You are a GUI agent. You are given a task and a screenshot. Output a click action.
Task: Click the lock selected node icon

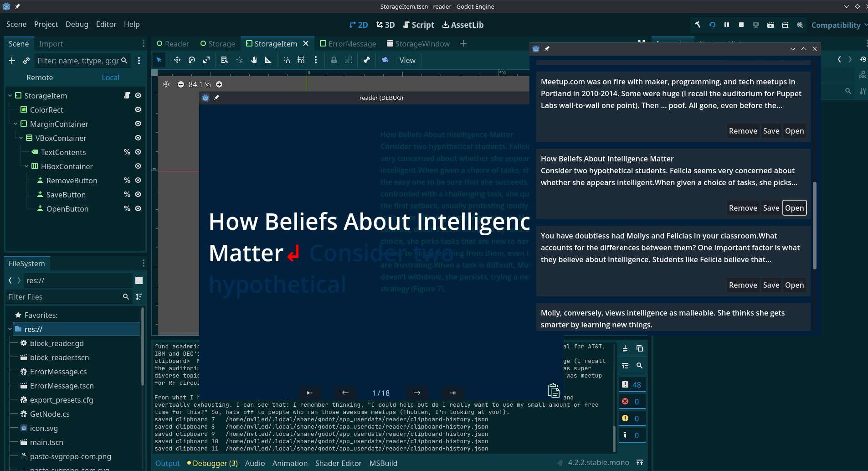334,60
